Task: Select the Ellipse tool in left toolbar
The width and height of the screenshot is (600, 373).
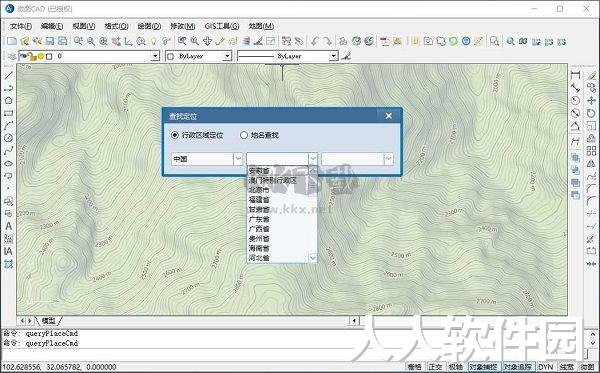Action: click(8, 164)
